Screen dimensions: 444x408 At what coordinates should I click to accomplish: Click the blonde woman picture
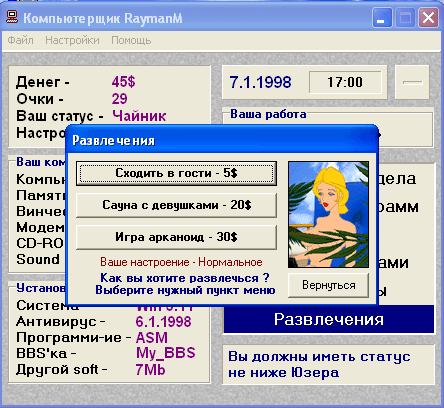(x=329, y=215)
